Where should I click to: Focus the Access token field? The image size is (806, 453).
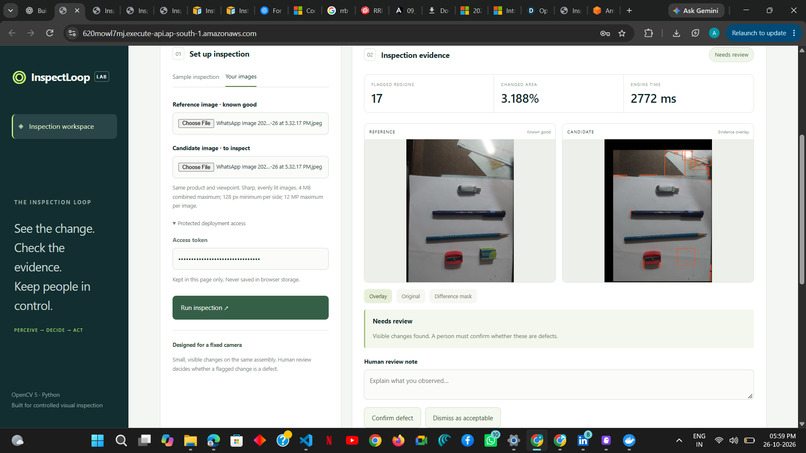(250, 259)
